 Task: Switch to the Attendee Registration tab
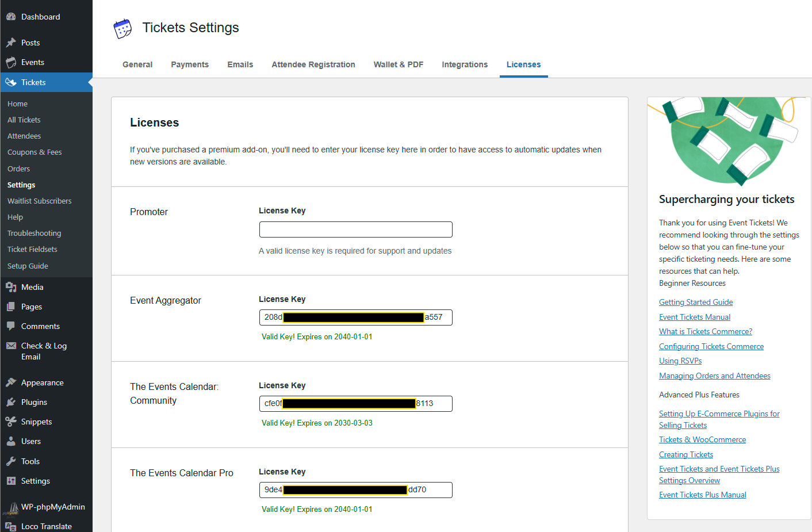point(313,64)
